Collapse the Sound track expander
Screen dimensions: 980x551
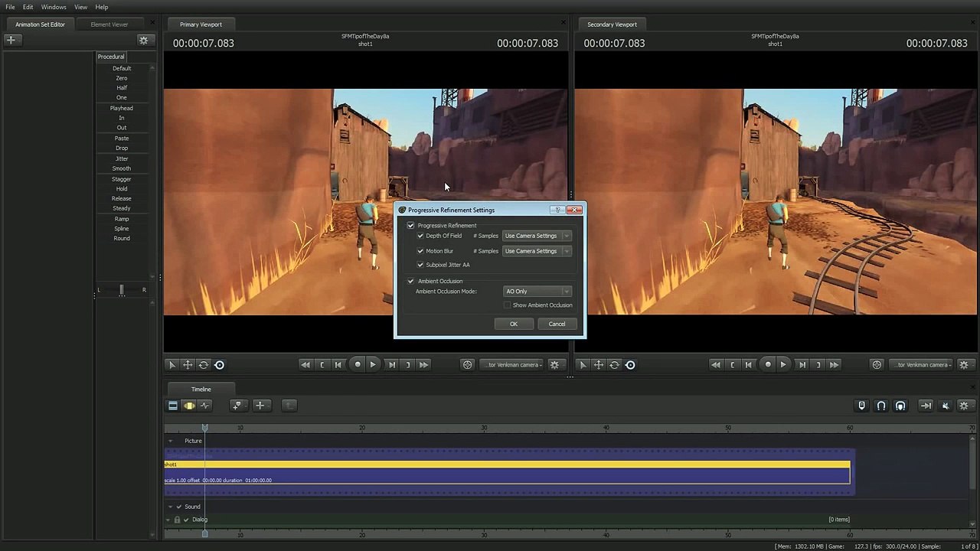pyautogui.click(x=170, y=507)
